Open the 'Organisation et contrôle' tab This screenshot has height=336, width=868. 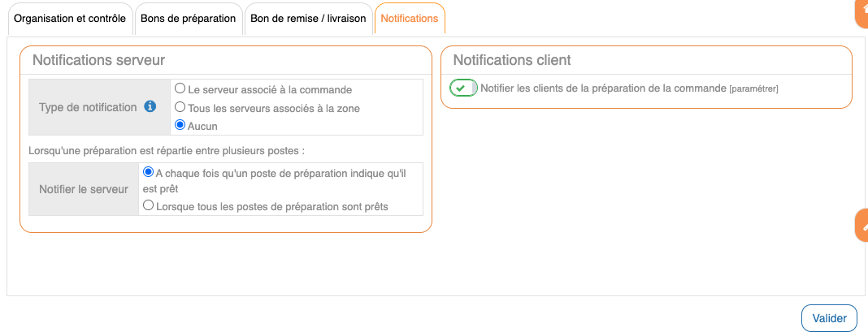point(71,18)
